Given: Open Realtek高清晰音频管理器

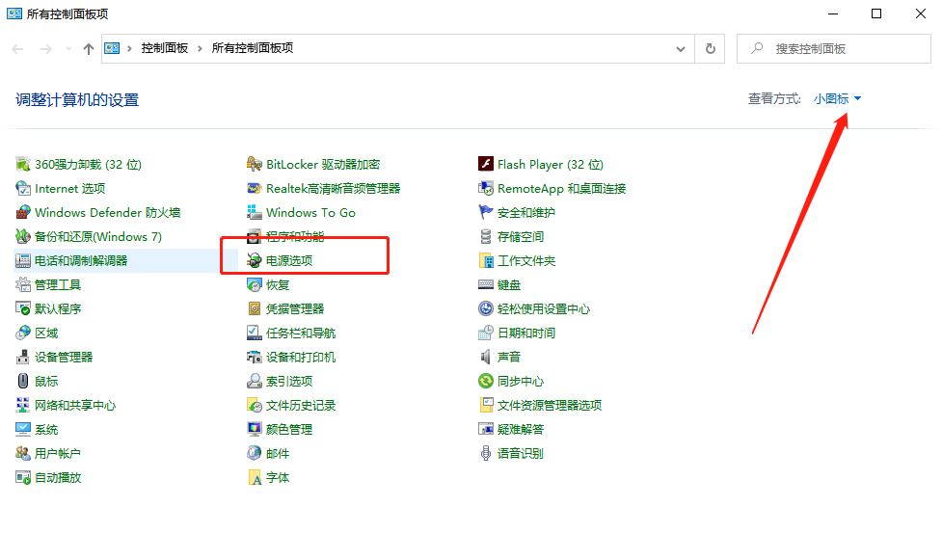Looking at the screenshot, I should click(324, 188).
